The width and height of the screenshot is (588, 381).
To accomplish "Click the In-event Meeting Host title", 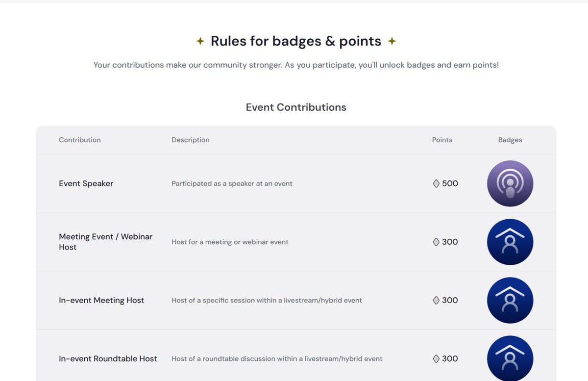I will point(101,300).
